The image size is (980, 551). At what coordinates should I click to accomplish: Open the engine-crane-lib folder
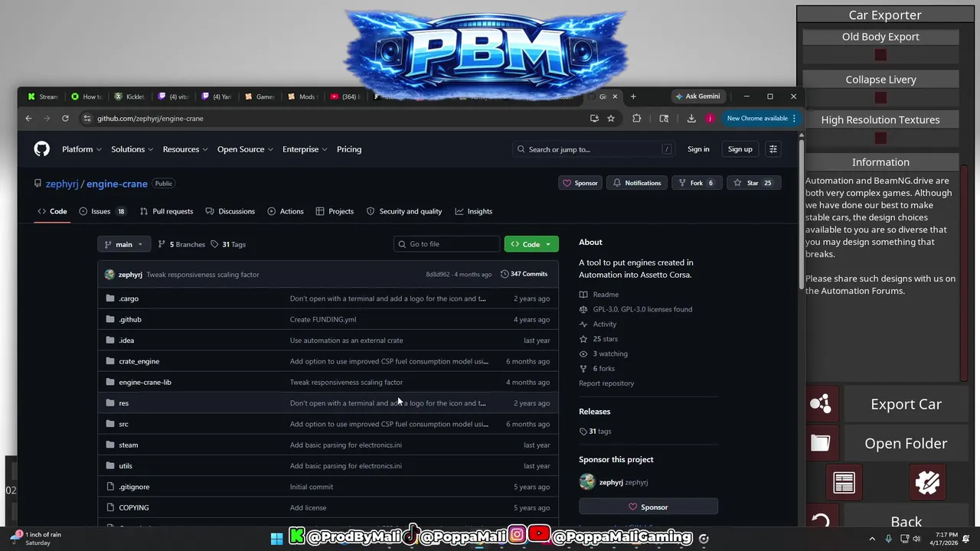pyautogui.click(x=145, y=382)
